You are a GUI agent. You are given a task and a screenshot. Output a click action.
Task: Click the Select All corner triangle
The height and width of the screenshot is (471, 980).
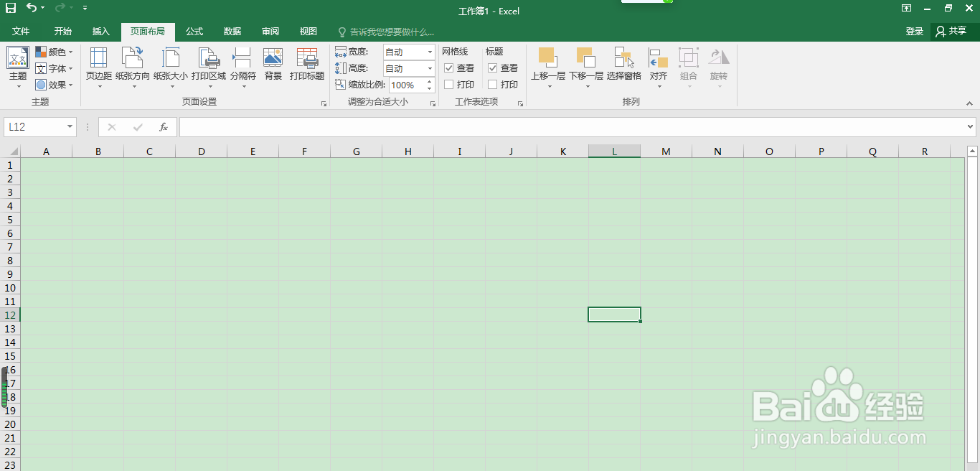tap(14, 151)
